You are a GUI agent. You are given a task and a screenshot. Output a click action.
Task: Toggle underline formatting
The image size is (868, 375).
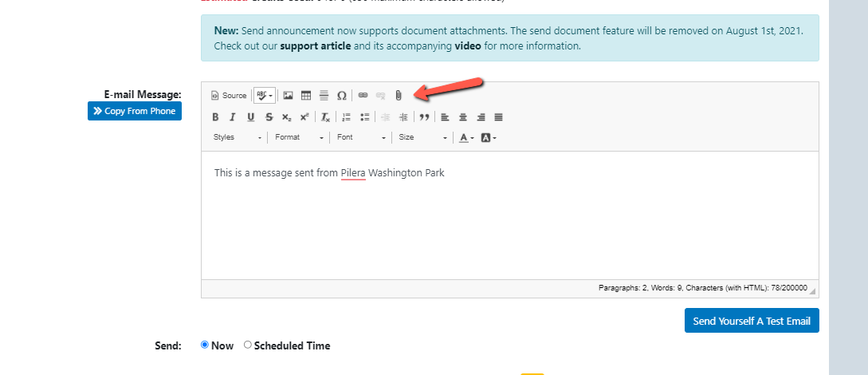pyautogui.click(x=251, y=116)
